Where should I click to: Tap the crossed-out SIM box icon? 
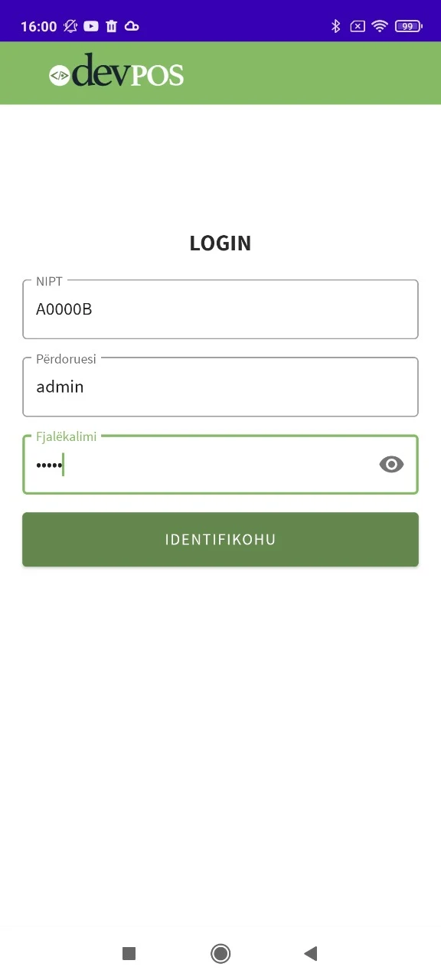[x=358, y=26]
